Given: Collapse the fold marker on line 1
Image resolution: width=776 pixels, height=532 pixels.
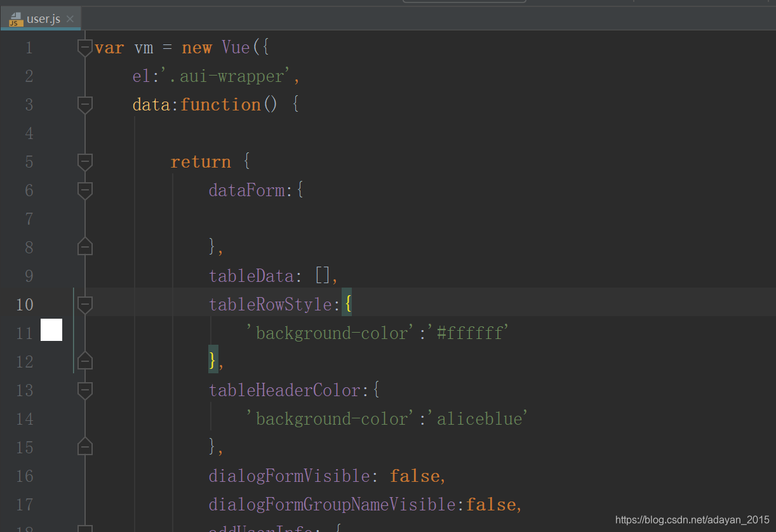Looking at the screenshot, I should click(x=85, y=48).
